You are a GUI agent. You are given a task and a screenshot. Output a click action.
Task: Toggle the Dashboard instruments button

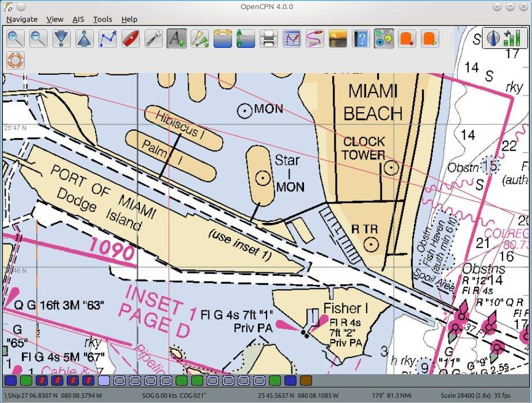pyautogui.click(x=384, y=39)
